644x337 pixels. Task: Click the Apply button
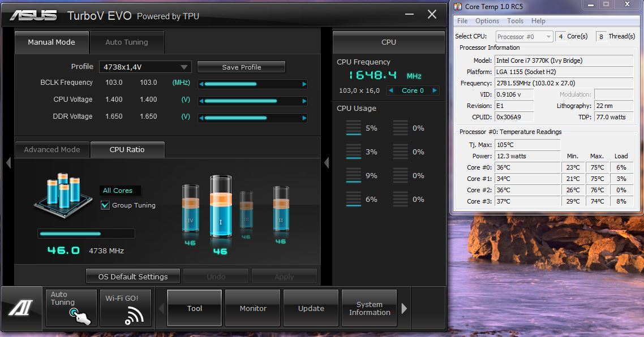[x=284, y=276]
